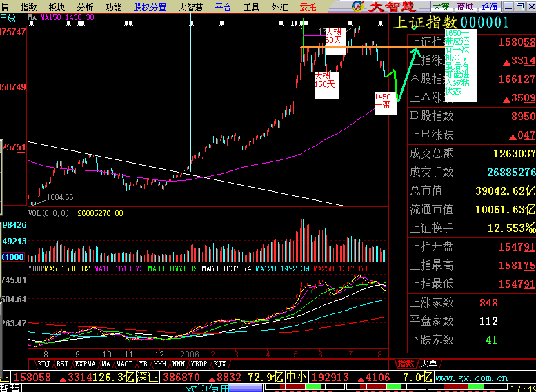Open the 指数 menu
The width and height of the screenshot is (536, 392).
point(28,7)
